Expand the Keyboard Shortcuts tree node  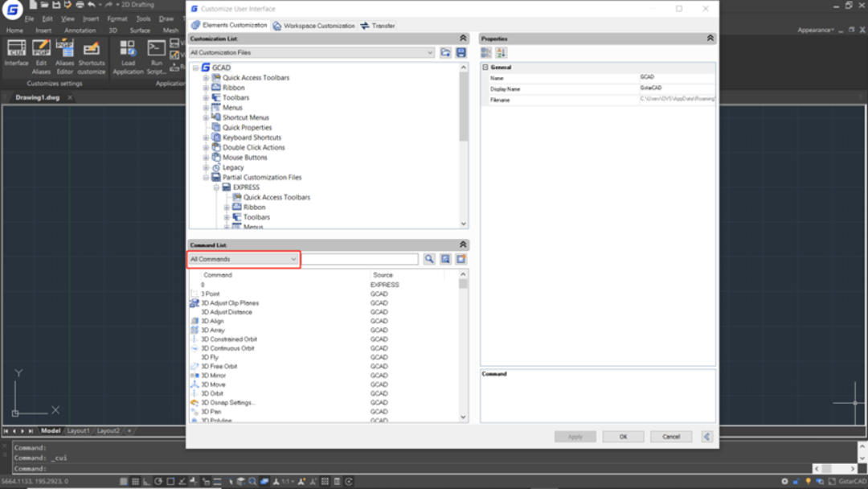point(206,138)
